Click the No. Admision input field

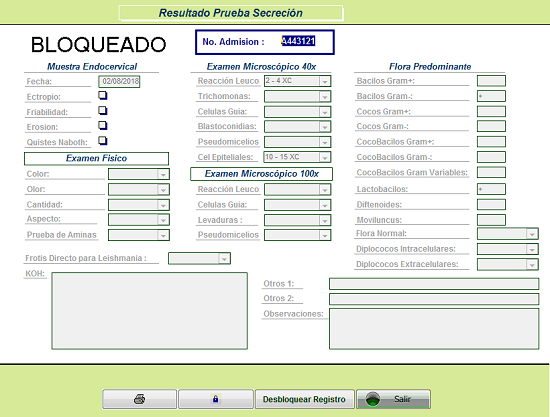(298, 41)
